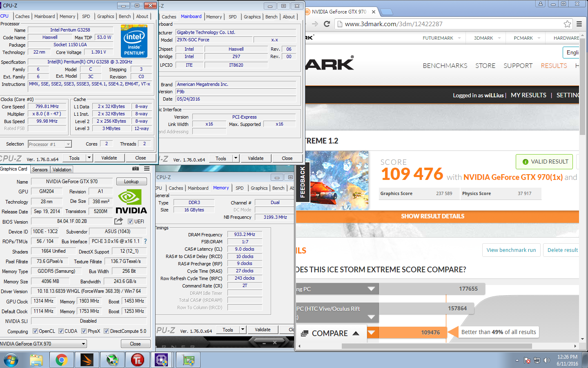Expand the PCMARK menu dropdown
Image resolution: width=588 pixels, height=368 pixels.
click(x=539, y=38)
